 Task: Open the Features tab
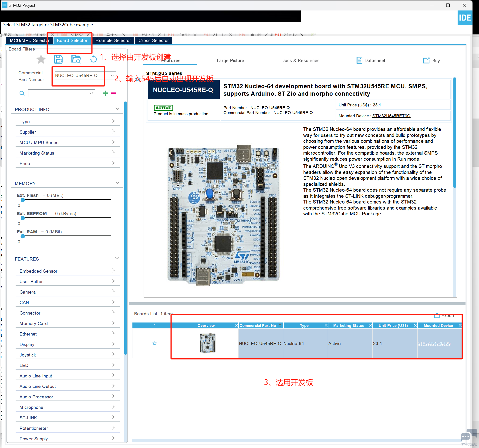[x=171, y=61]
